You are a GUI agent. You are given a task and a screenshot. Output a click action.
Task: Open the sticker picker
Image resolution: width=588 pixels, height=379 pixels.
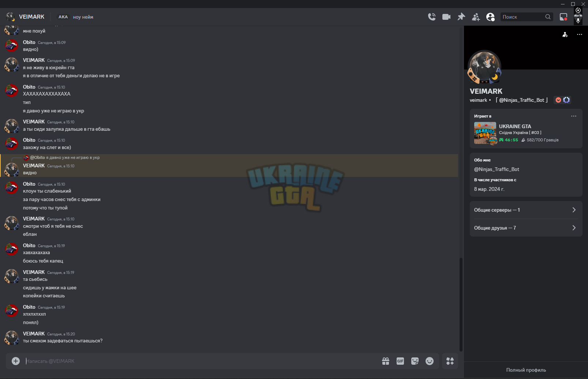coord(415,361)
